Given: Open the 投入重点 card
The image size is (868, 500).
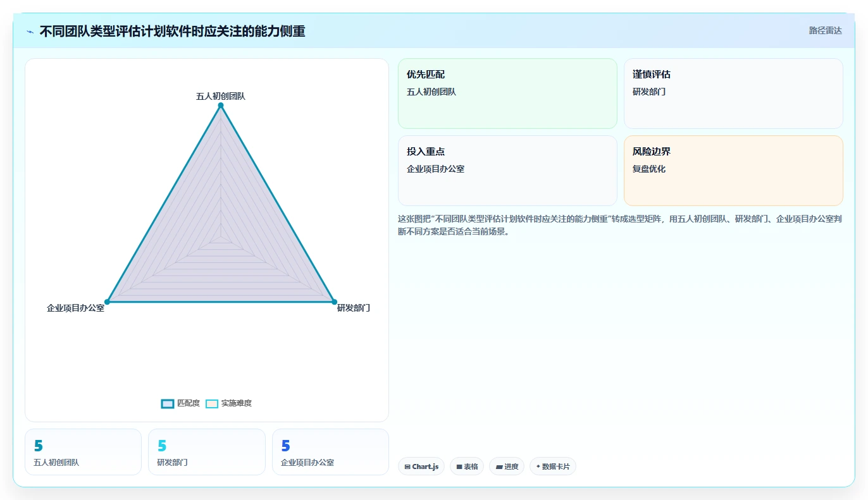Looking at the screenshot, I should tap(507, 171).
